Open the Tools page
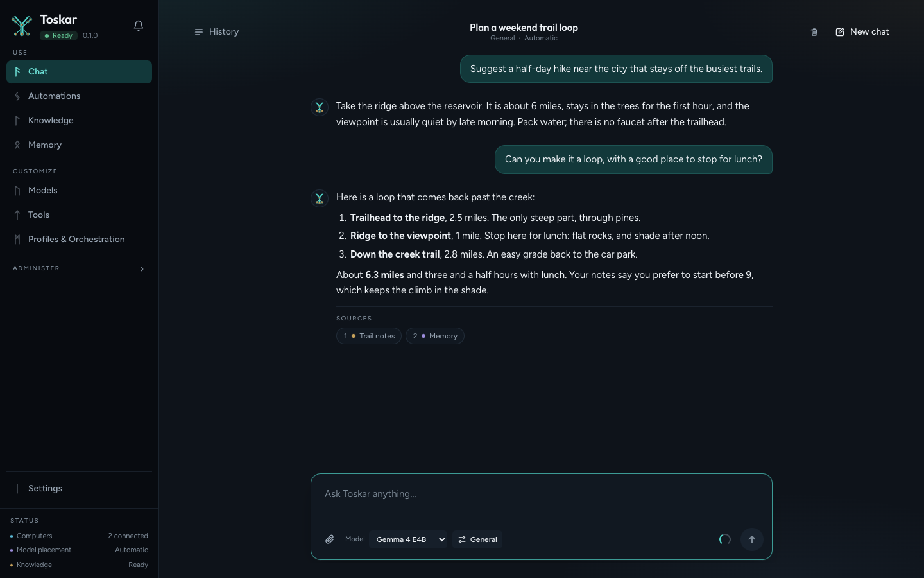This screenshot has height=578, width=924. click(x=79, y=215)
